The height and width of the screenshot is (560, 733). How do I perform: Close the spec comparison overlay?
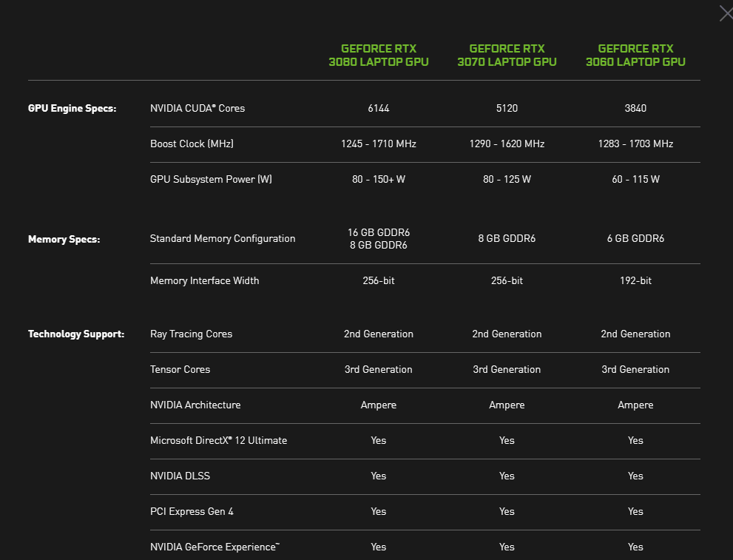point(726,13)
